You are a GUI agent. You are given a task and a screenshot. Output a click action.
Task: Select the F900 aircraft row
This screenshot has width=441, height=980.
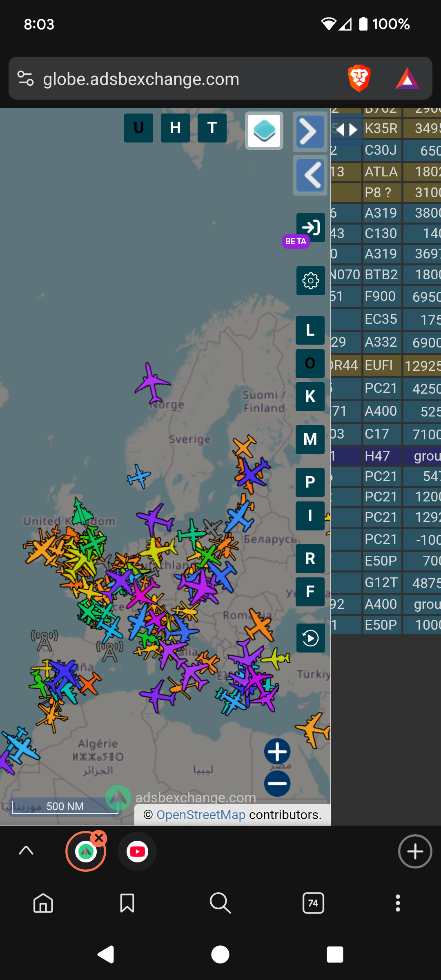(x=386, y=296)
